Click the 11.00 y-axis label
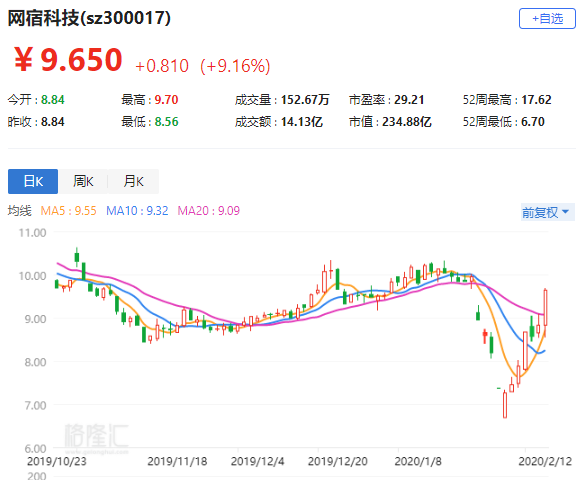Screen dimensions: 582x480 point(33,233)
